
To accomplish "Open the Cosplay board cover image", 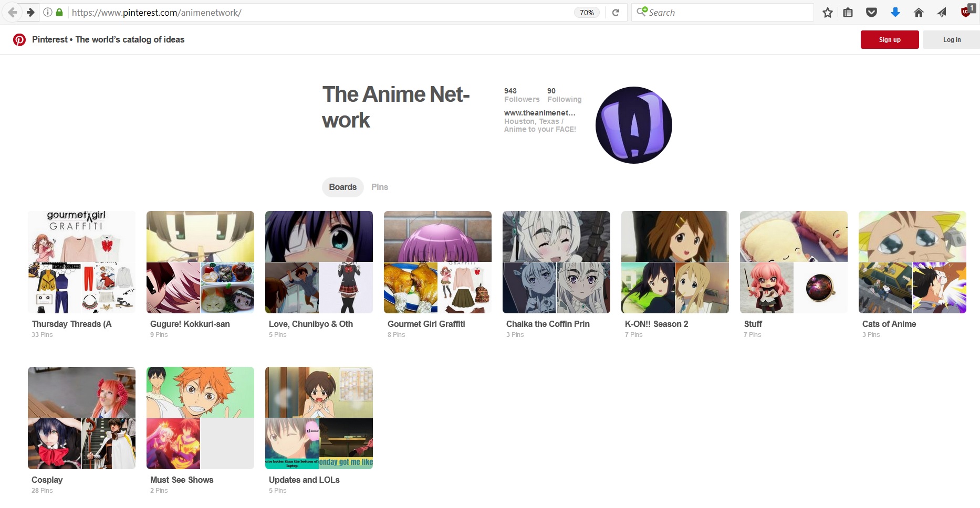I will (x=81, y=418).
